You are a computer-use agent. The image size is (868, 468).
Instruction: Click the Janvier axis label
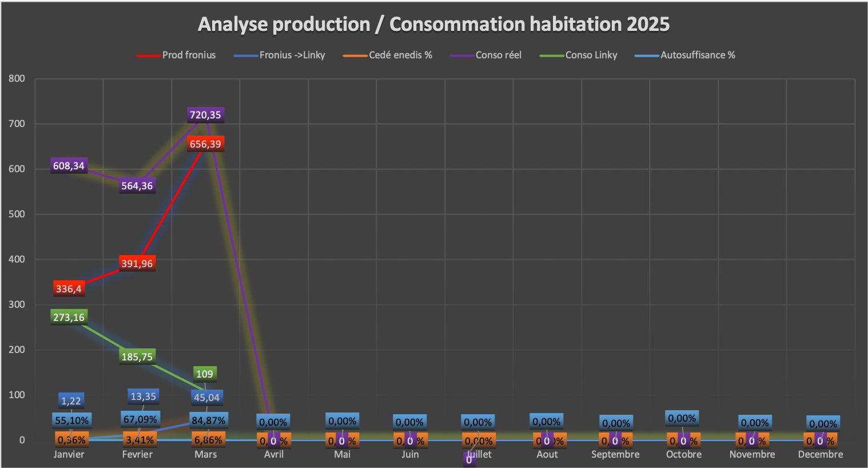pyautogui.click(x=69, y=454)
